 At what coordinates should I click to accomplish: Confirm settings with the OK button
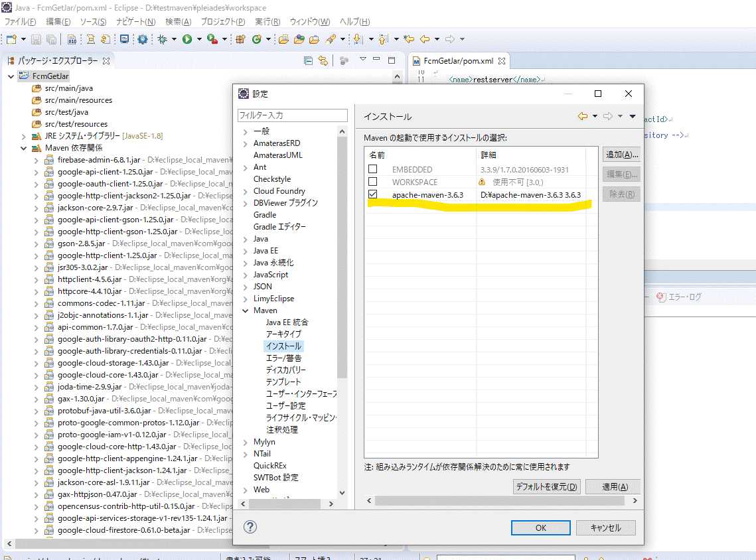540,527
